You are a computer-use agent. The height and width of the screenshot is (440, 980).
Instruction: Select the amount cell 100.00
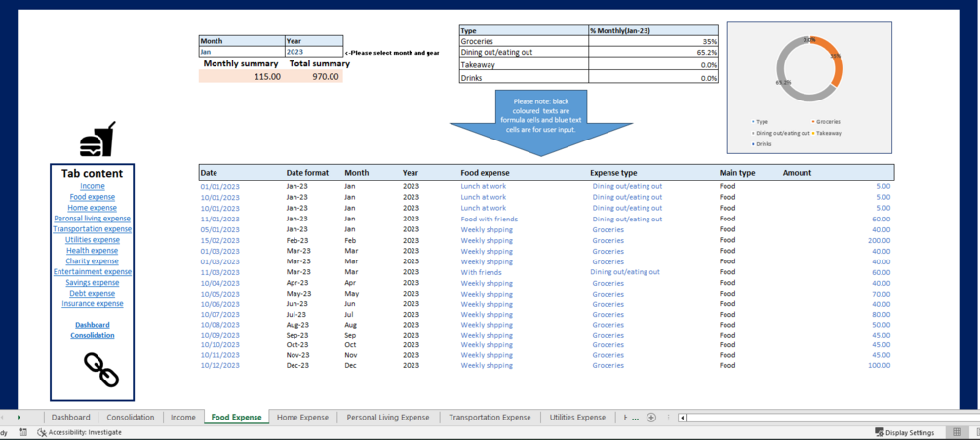(x=878, y=365)
